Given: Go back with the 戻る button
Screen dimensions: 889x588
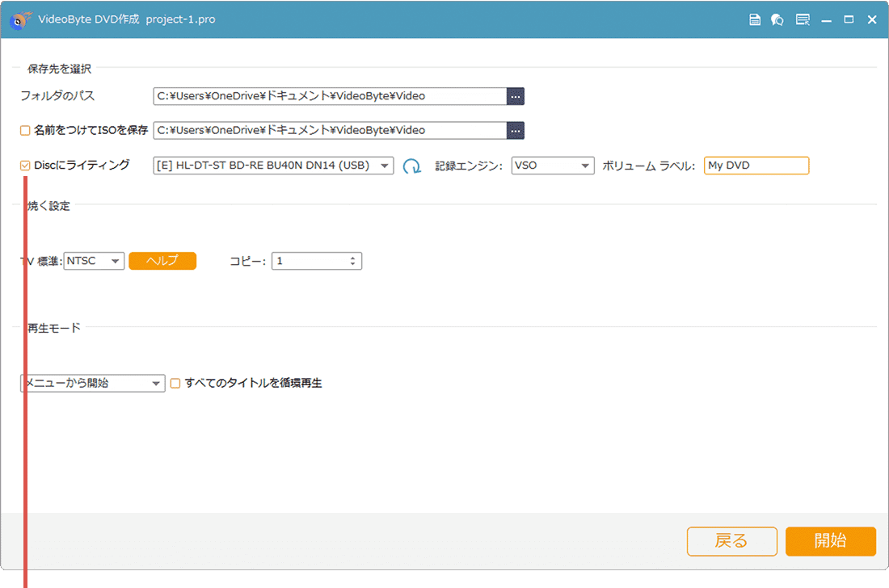Looking at the screenshot, I should (731, 541).
